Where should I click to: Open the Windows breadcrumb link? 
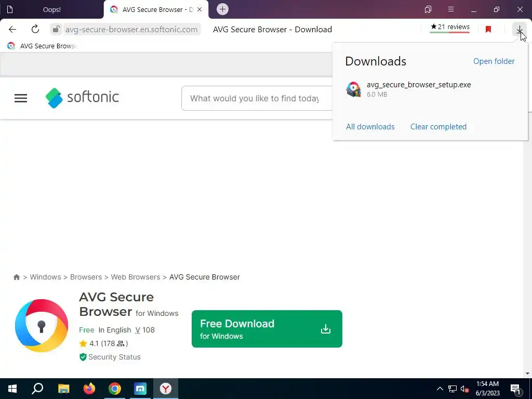coord(46,277)
